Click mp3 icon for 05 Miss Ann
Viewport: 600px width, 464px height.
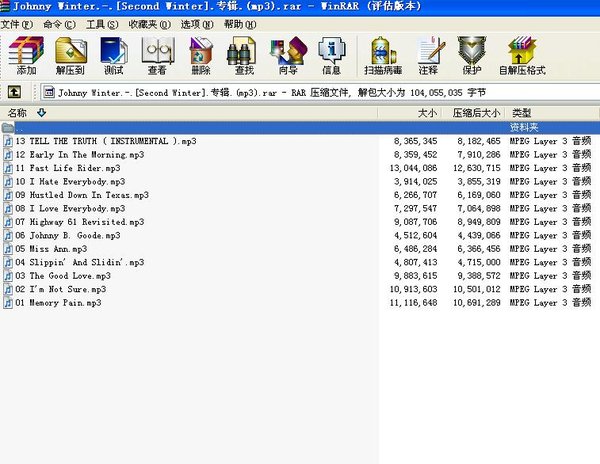coord(8,249)
